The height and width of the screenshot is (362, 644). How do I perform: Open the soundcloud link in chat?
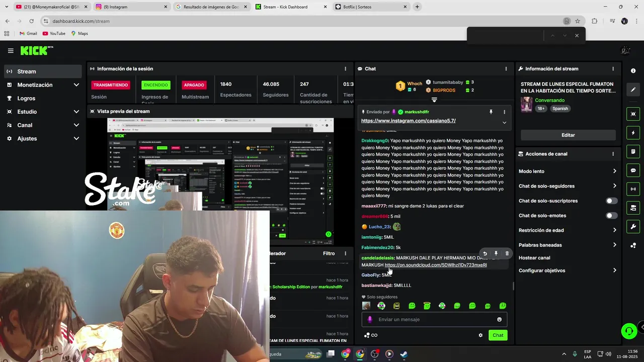tap(436, 265)
